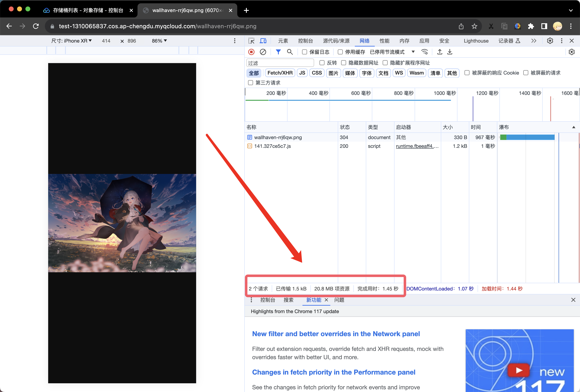Click the inspect element picker icon
The width and height of the screenshot is (580, 392).
pos(251,41)
